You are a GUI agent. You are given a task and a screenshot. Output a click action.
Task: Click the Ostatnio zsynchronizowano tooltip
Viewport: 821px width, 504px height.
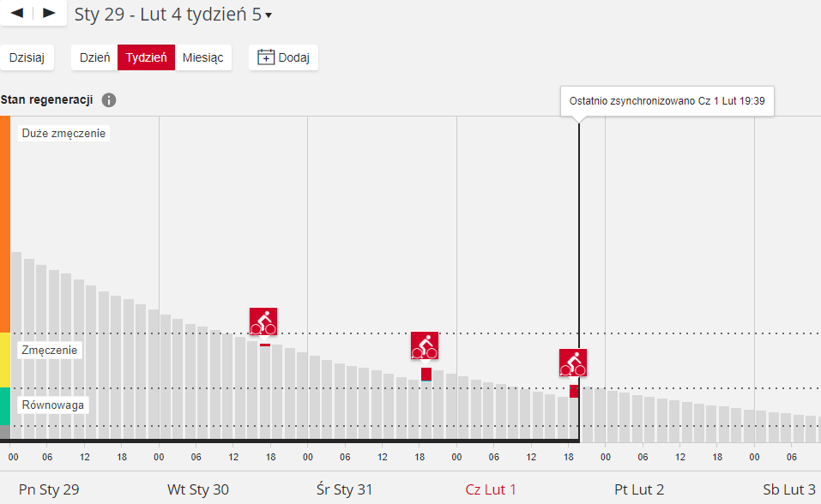667,101
